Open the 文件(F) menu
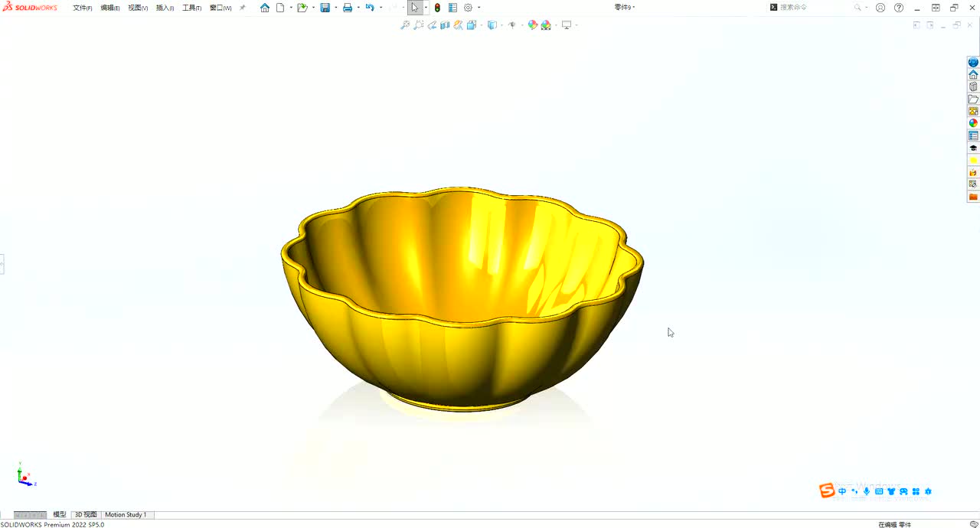Viewport: 980px width, 528px height. pos(83,8)
